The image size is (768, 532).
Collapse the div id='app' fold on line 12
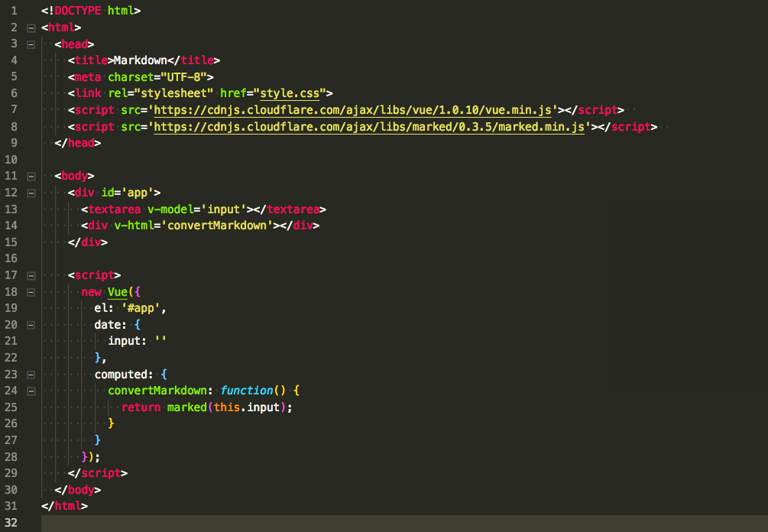(31, 193)
